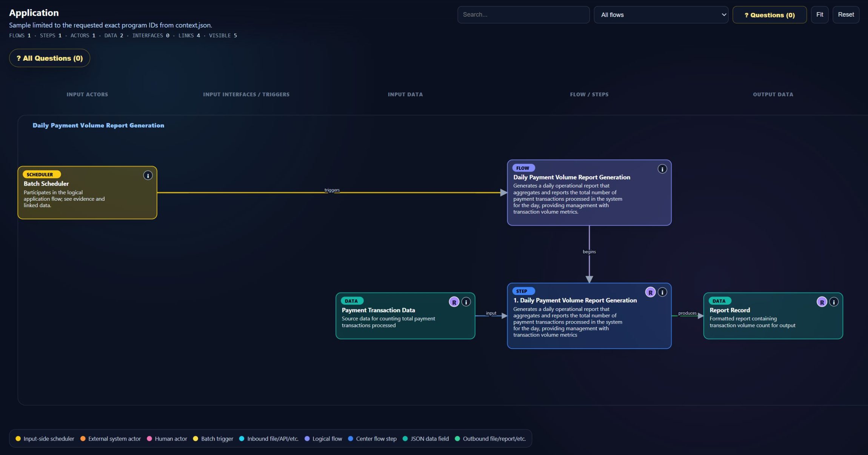Click the 'input' link label

[491, 313]
